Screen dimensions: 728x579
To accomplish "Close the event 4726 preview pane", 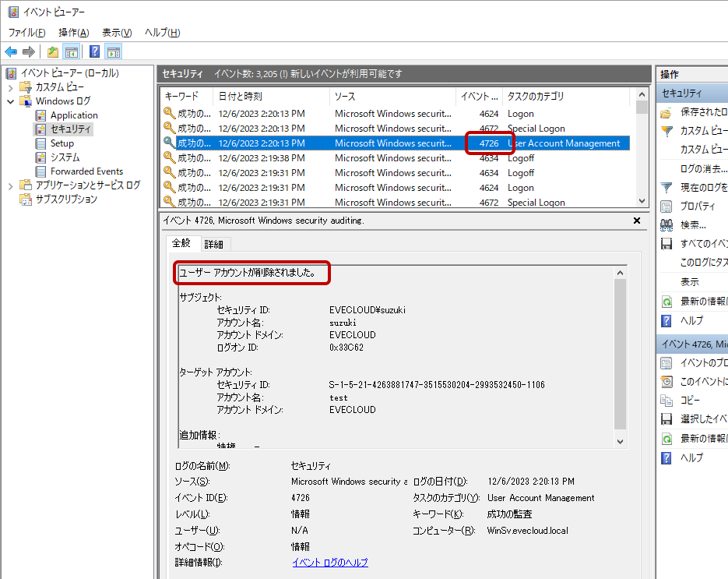I will coord(637,221).
